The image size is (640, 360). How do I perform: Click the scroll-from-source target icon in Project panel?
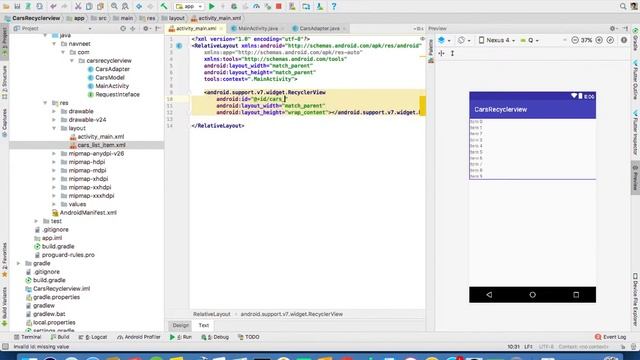click(x=123, y=29)
